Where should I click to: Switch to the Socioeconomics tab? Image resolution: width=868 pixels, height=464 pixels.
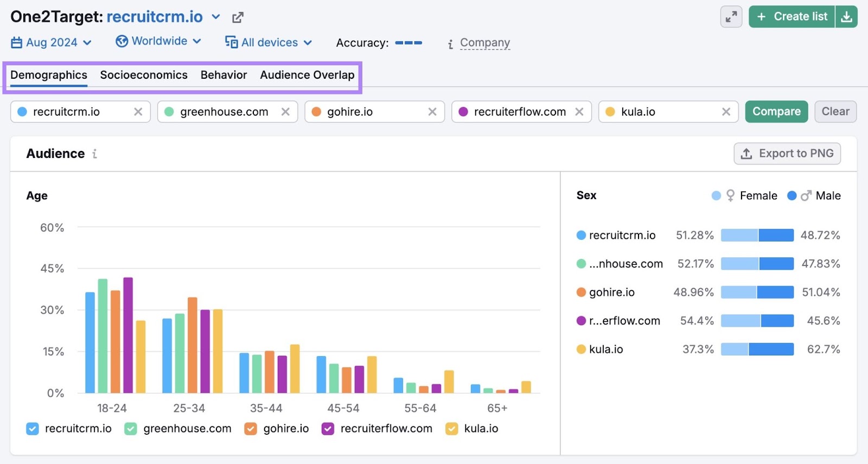click(144, 75)
